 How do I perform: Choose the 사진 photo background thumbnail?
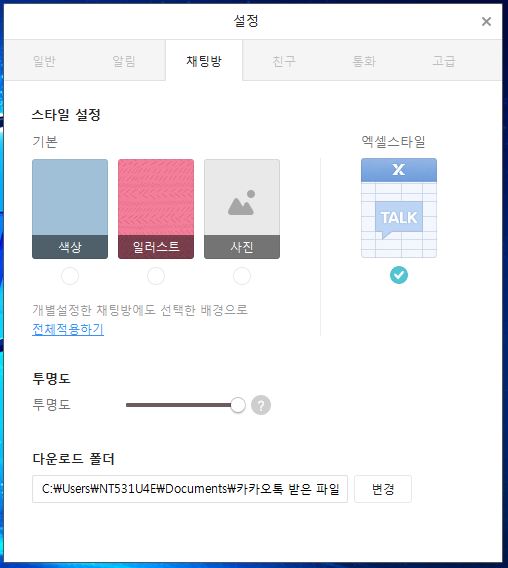coord(242,209)
